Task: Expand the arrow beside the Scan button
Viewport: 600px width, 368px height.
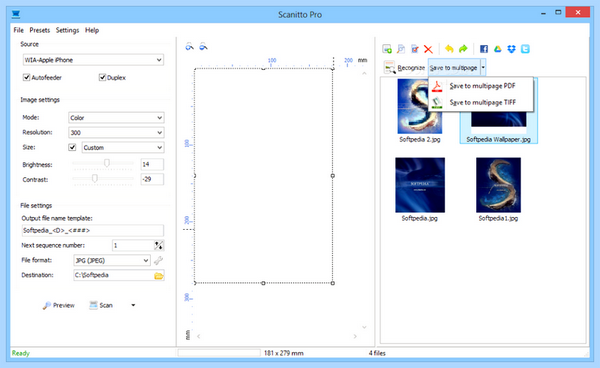Action: point(133,305)
